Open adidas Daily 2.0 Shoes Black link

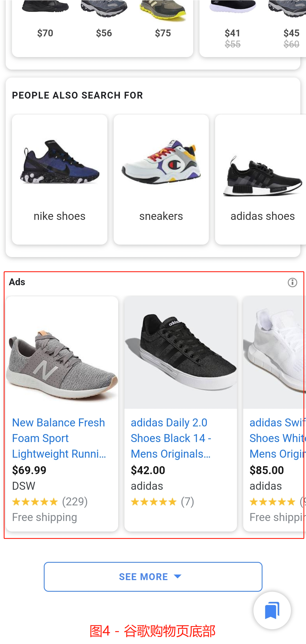[170, 438]
